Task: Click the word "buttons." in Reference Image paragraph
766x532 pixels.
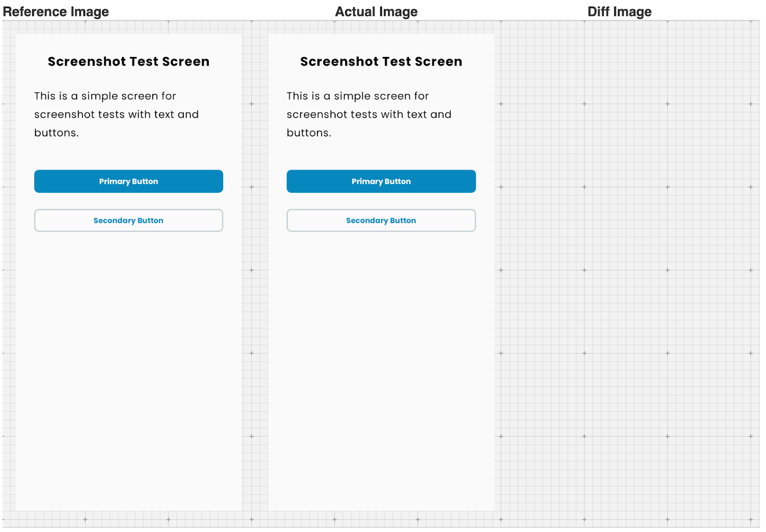Action: [56, 133]
